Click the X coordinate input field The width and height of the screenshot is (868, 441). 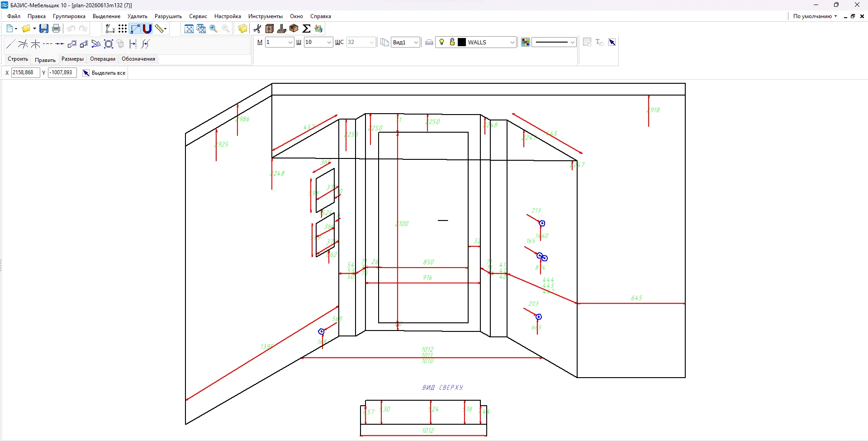25,72
